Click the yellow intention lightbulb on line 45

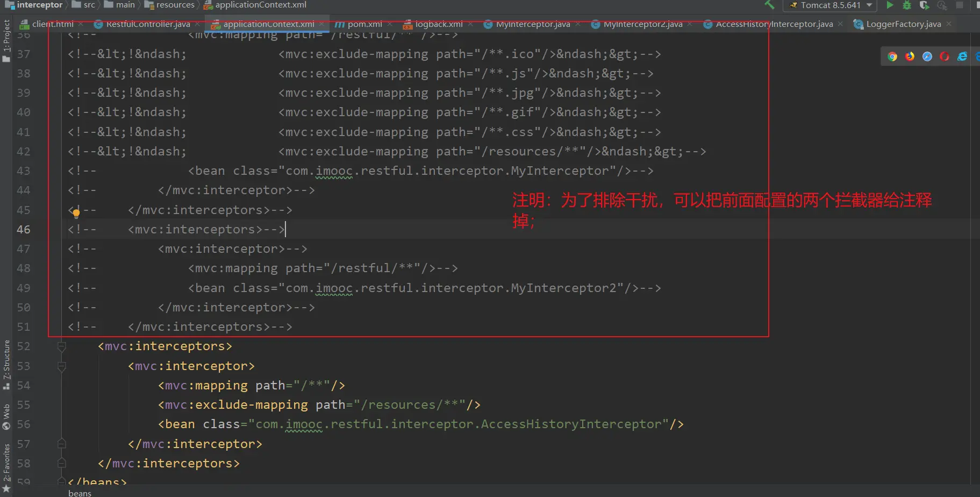pyautogui.click(x=76, y=214)
